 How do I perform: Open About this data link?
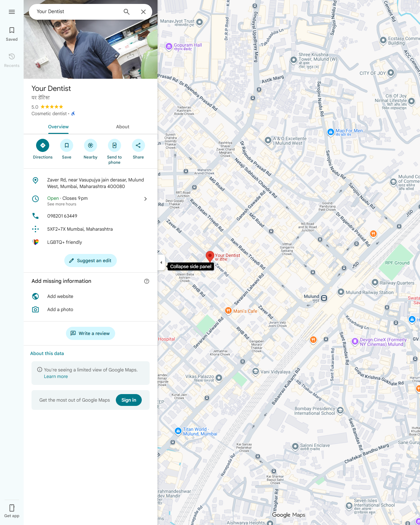[47, 353]
